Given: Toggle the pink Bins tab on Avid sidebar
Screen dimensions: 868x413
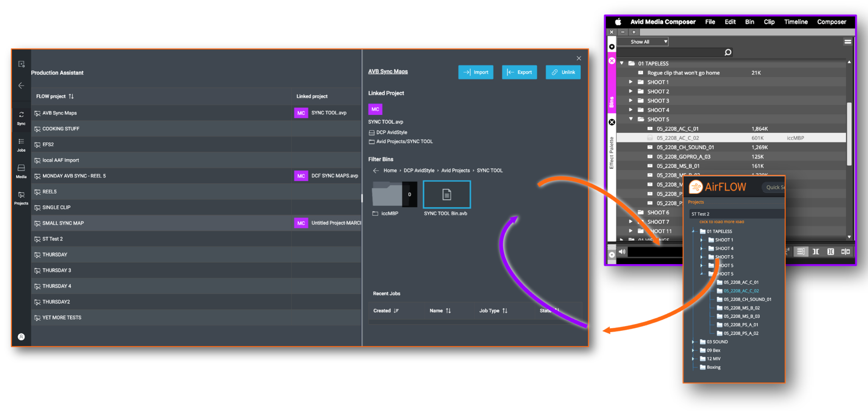Looking at the screenshot, I should (x=612, y=100).
